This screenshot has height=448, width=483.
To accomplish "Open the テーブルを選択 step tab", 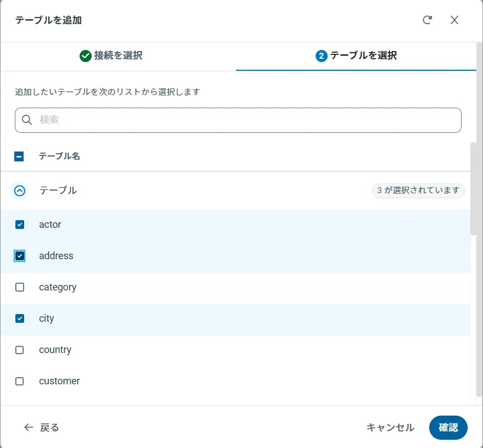I will click(356, 55).
